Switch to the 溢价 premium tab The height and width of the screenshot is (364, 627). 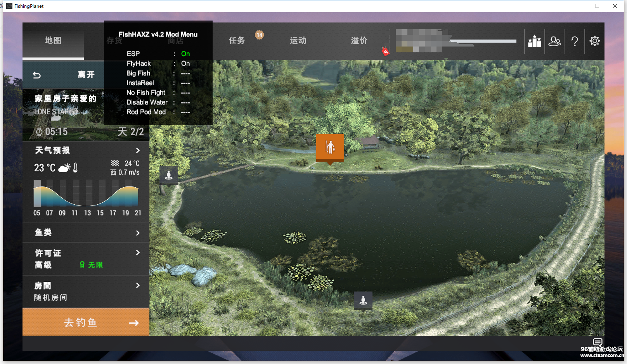point(359,41)
